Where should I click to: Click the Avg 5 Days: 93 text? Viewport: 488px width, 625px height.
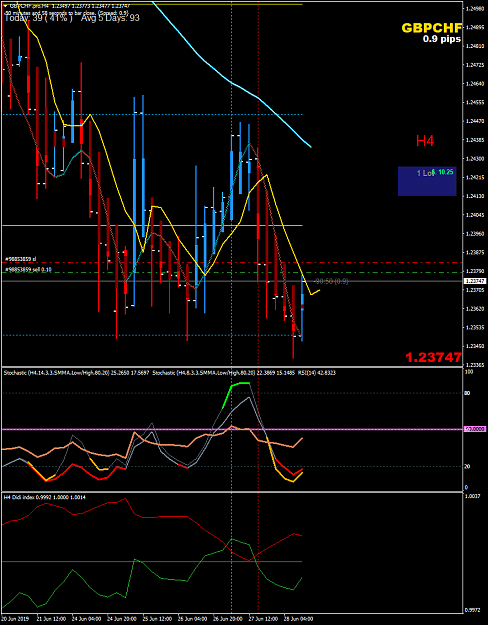(x=110, y=18)
